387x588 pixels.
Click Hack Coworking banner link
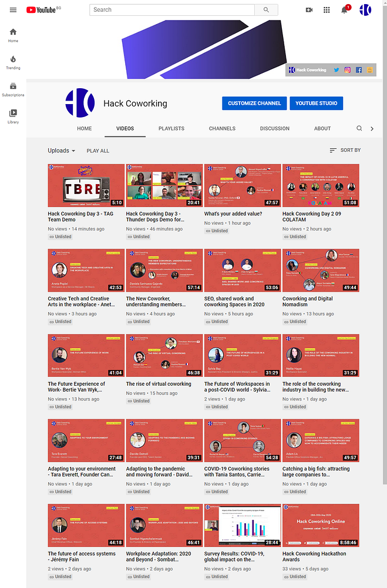point(308,70)
